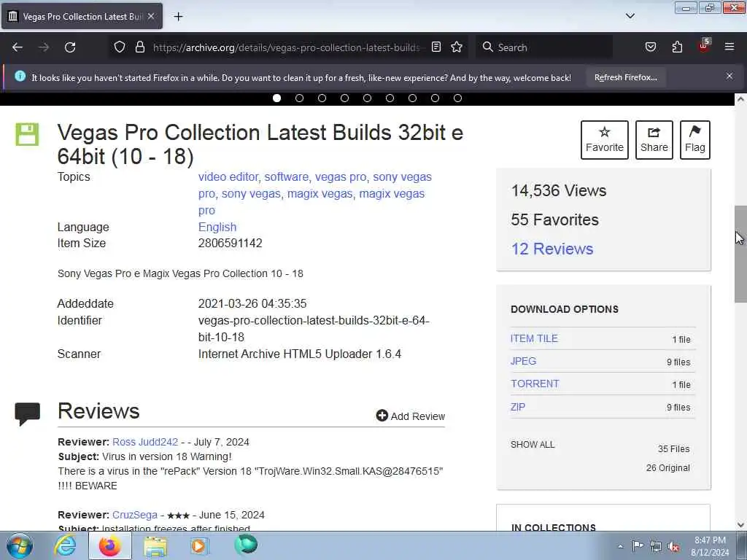
Task: Dismiss the Firefox refresh notification bar
Action: click(x=729, y=76)
